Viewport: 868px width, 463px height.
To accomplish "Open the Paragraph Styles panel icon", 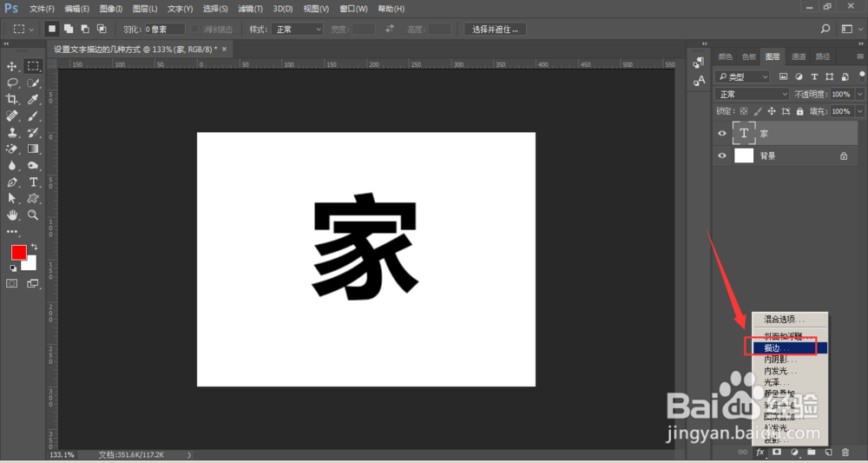I will 699,63.
